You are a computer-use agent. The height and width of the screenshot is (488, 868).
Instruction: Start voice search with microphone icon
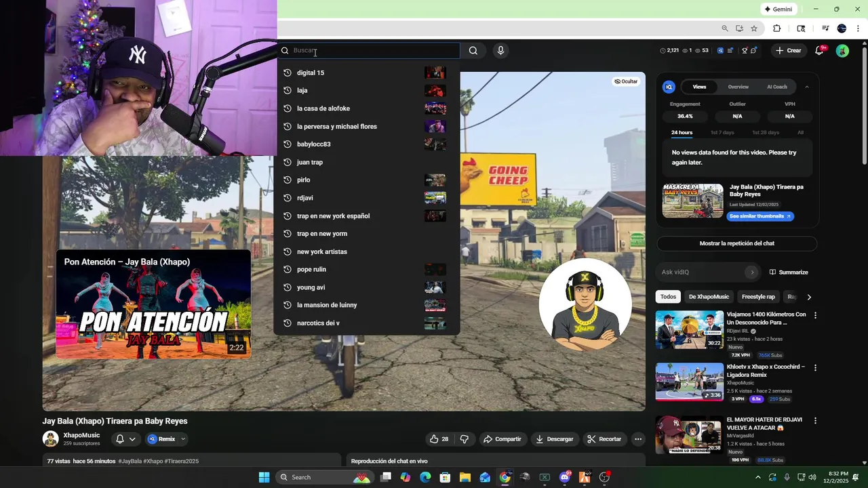(x=500, y=50)
